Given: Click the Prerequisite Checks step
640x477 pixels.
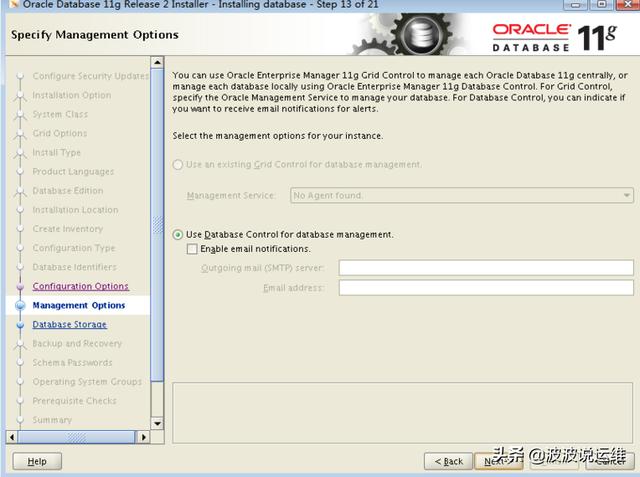Looking at the screenshot, I should 74,401.
